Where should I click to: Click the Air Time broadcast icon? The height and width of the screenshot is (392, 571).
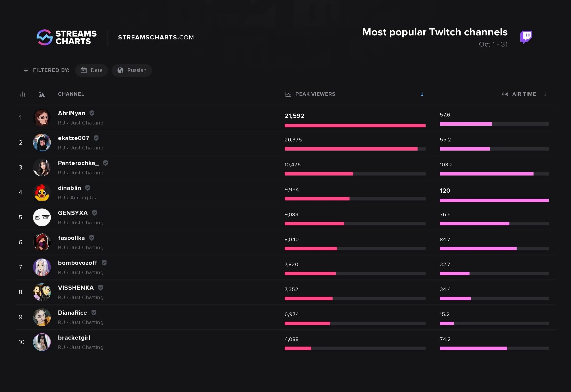(505, 94)
